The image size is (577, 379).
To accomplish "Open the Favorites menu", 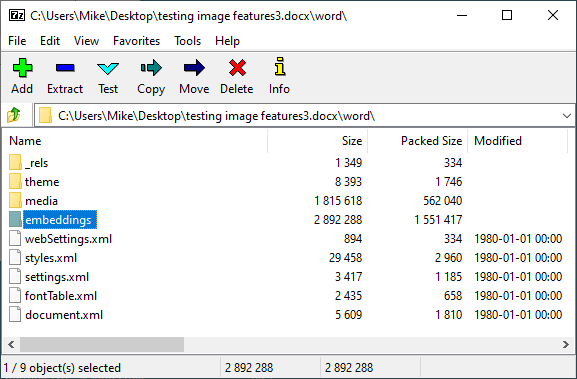I will 137,40.
